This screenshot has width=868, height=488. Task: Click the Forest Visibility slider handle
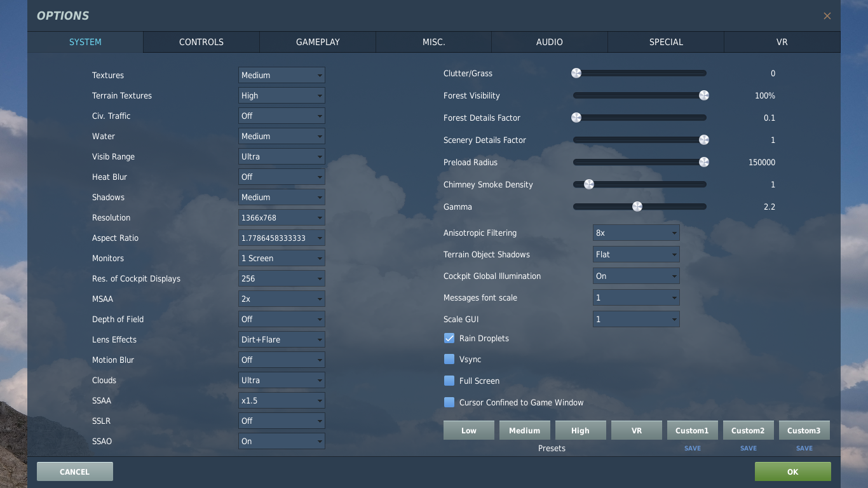click(704, 95)
